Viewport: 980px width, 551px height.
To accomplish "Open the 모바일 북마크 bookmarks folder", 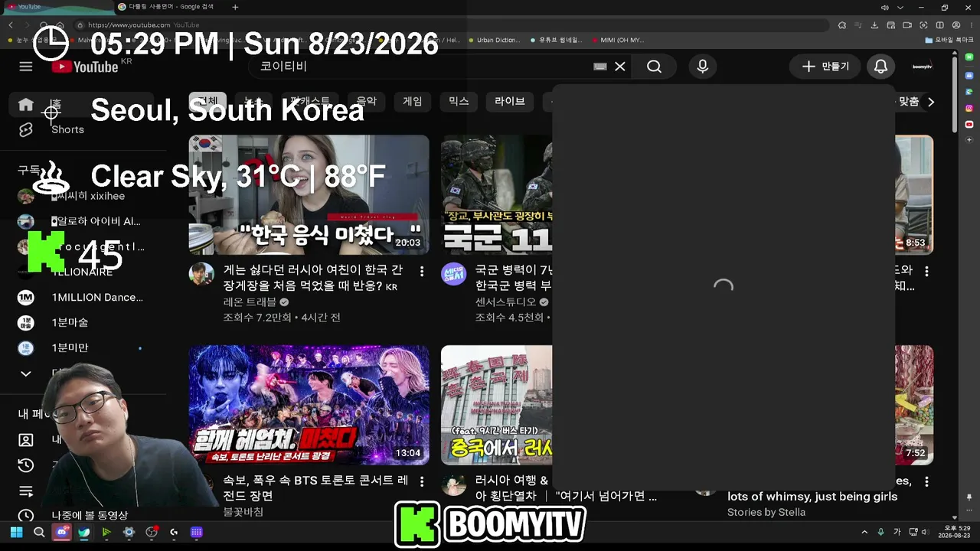I will pos(949,40).
